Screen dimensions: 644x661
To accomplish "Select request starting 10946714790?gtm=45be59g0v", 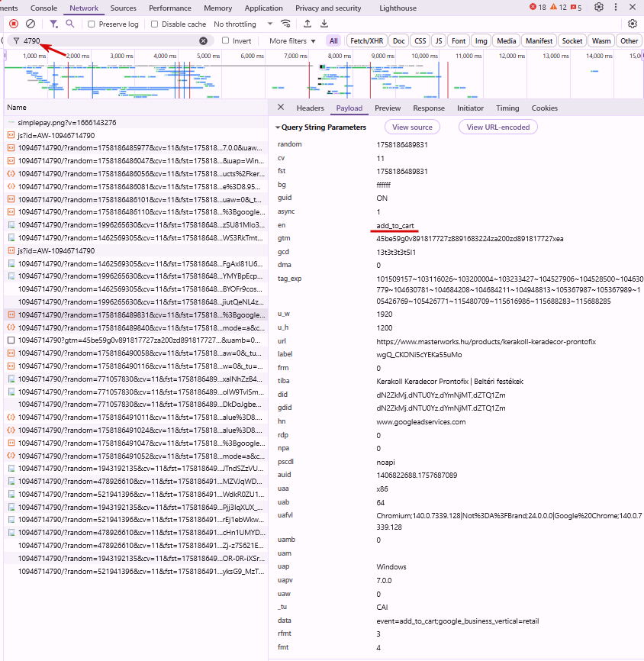I will (136, 340).
